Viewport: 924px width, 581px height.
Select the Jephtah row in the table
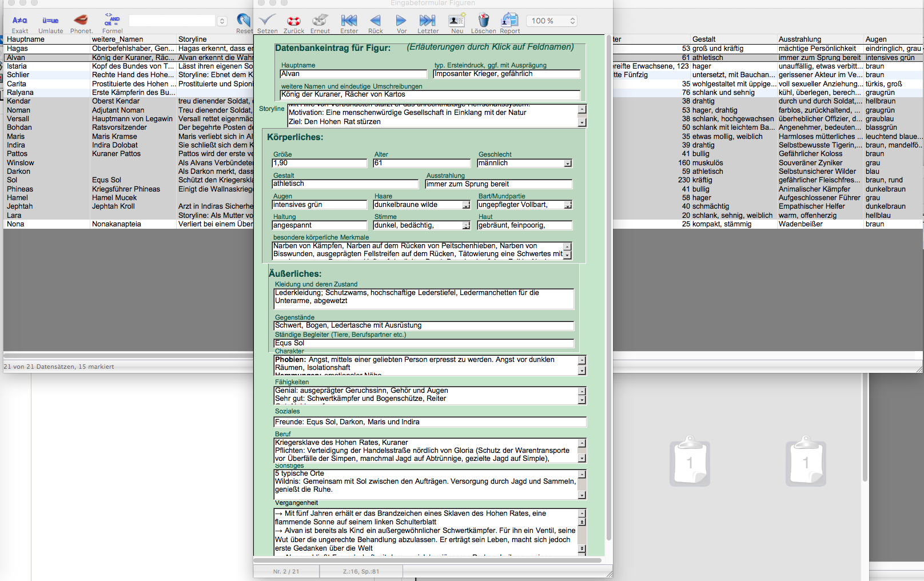(x=129, y=206)
